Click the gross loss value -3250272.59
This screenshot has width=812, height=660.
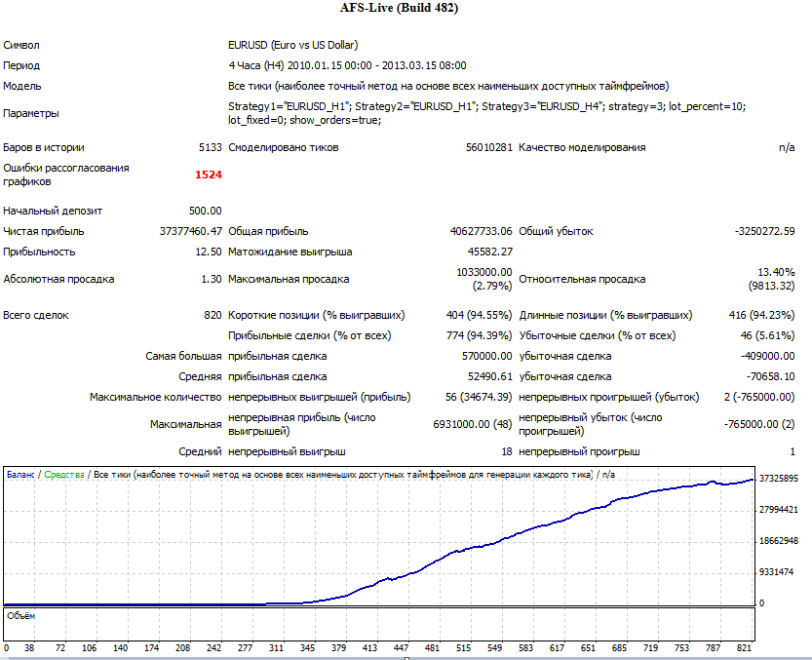pyautogui.click(x=765, y=231)
